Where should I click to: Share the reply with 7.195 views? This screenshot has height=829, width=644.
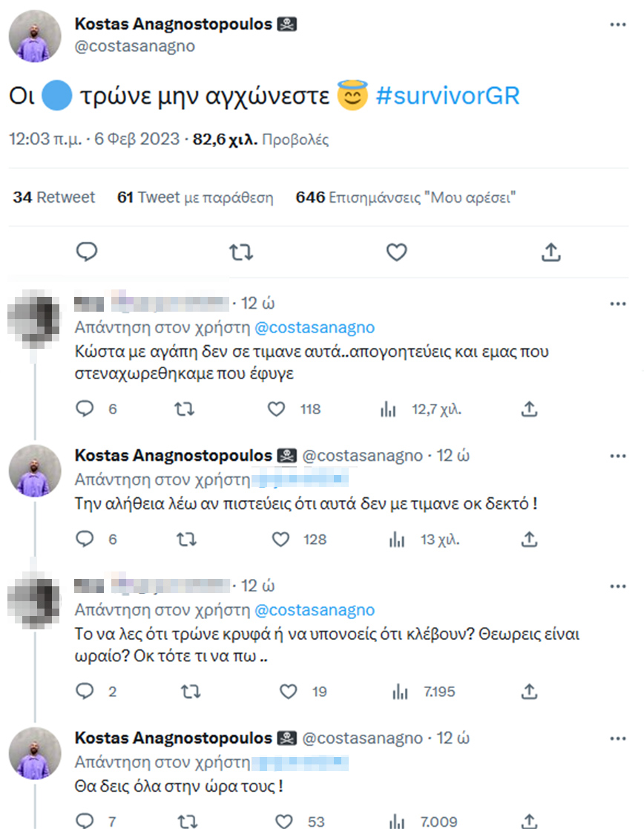(529, 692)
